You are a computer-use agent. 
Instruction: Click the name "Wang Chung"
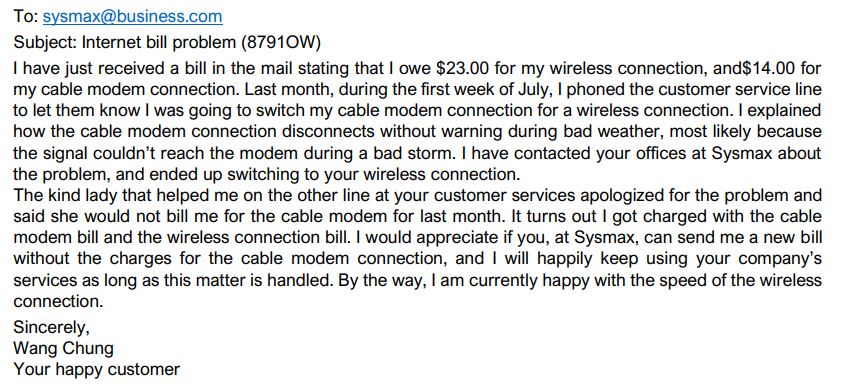pos(64,349)
